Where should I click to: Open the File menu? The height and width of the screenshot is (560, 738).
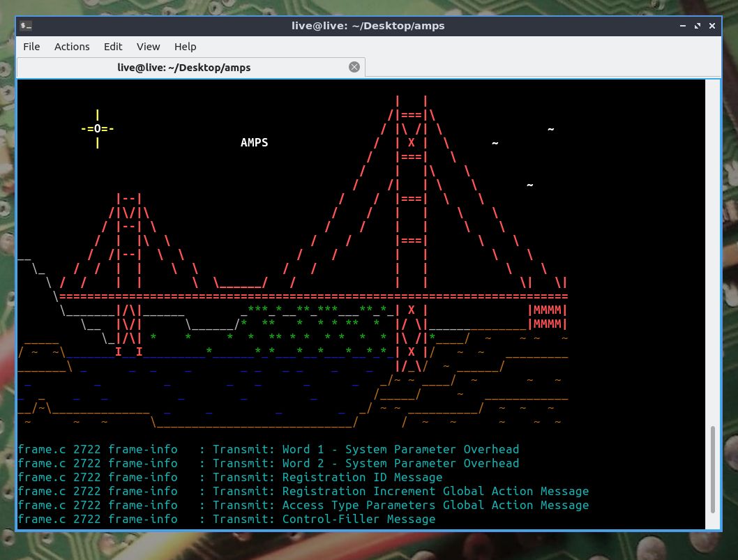(x=31, y=47)
